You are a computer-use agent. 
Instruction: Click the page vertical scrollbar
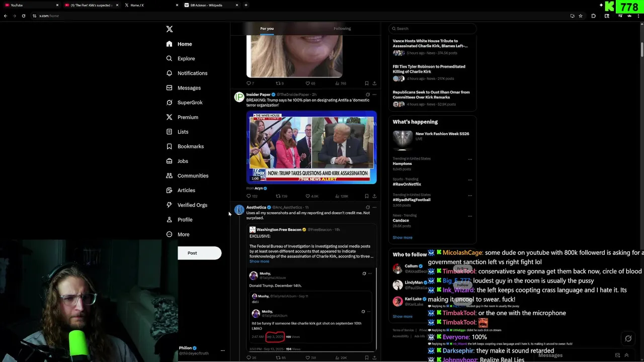642,50
